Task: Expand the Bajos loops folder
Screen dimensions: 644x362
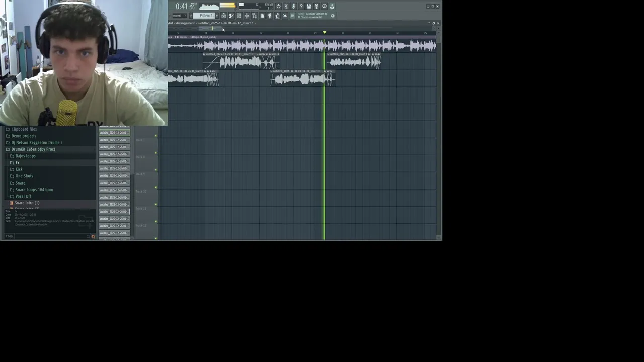Action: (x=25, y=156)
